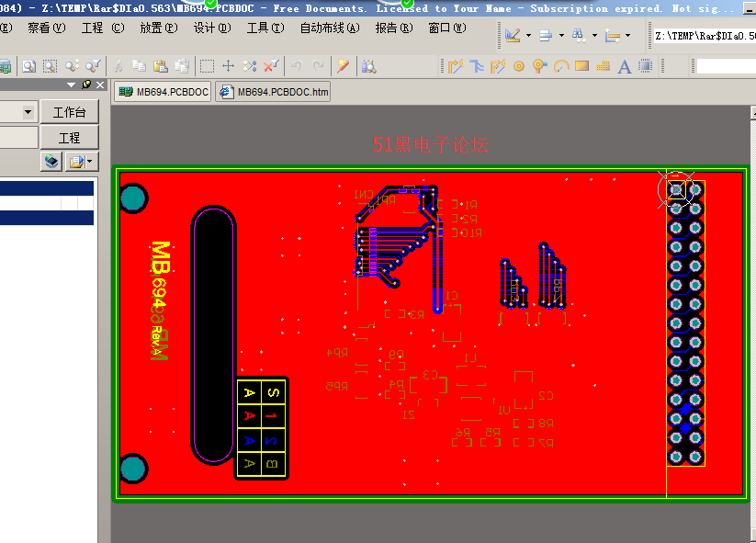
Task: Select the place fill rectangle tool
Action: tap(582, 65)
